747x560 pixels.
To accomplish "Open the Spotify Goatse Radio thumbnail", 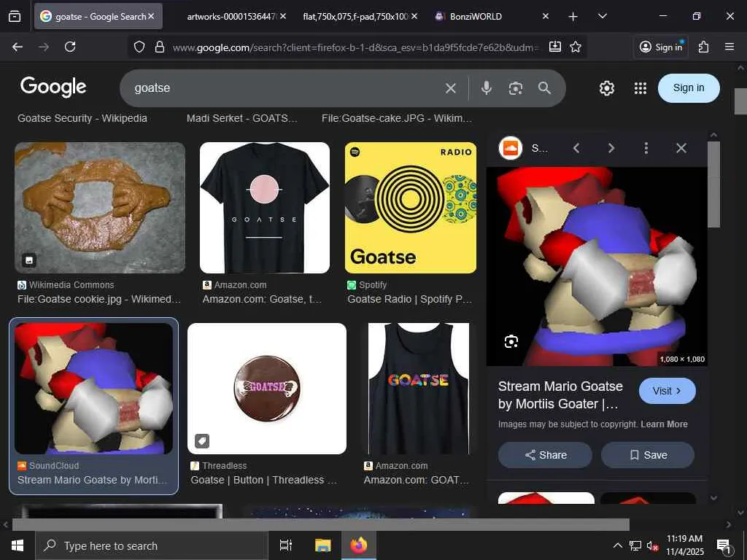I will [x=410, y=208].
